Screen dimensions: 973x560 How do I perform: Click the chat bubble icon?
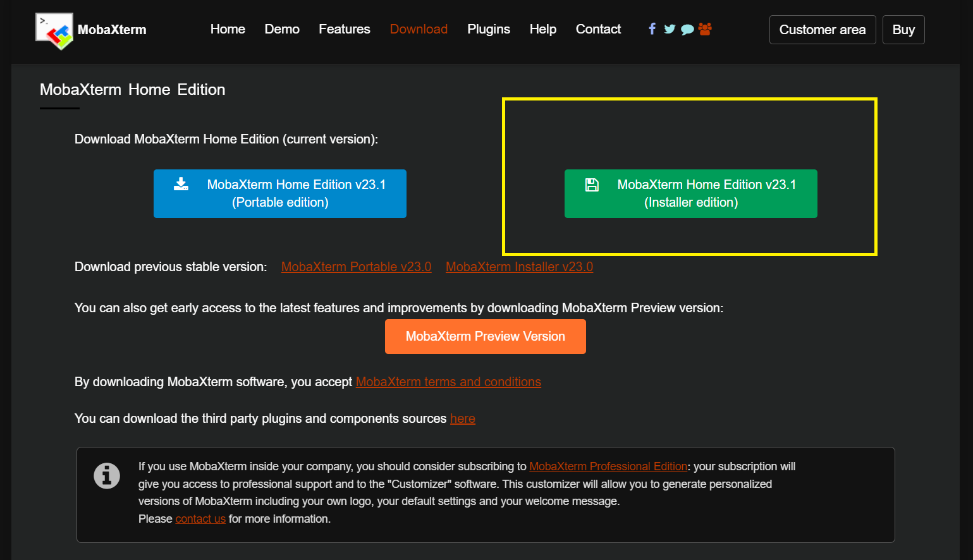click(x=687, y=29)
